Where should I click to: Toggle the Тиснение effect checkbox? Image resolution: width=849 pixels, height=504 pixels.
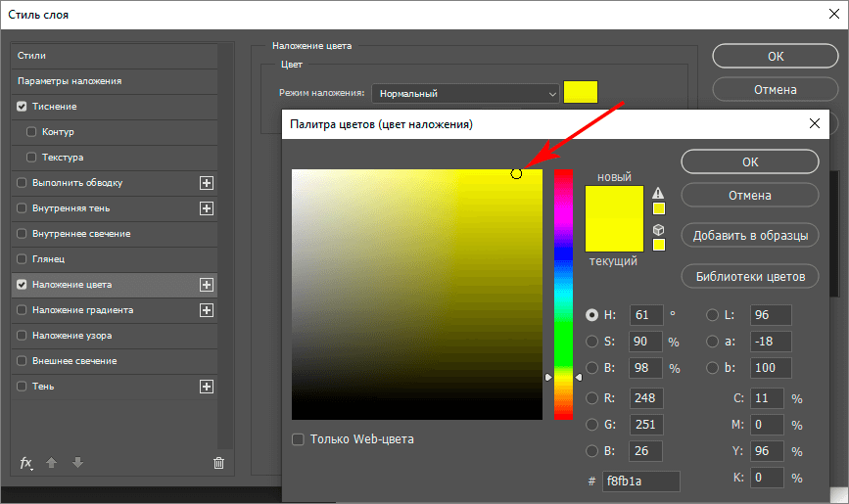(22, 107)
